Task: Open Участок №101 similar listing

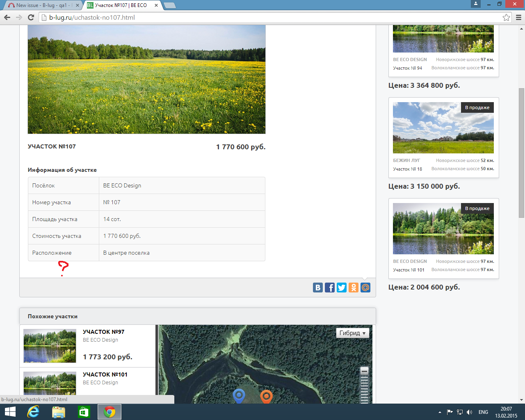Action: 105,374
